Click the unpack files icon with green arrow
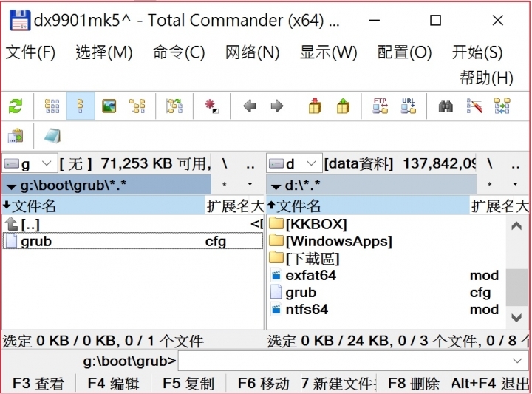532x394 pixels. 343,106
